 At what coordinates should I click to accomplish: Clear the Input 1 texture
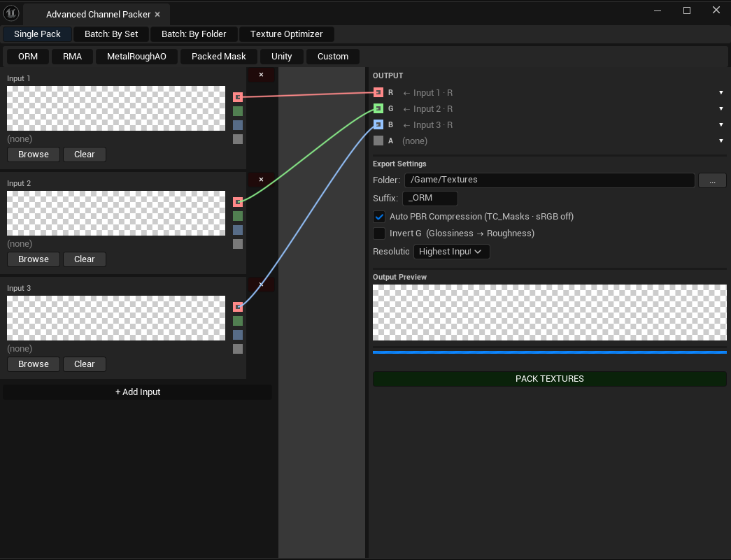(x=85, y=155)
